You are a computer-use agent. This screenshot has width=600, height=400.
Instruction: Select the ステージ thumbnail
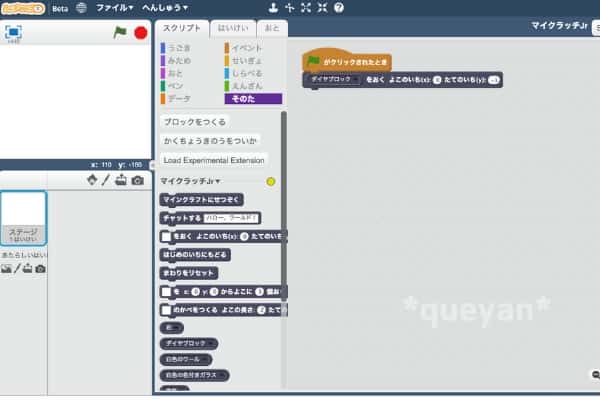point(23,218)
